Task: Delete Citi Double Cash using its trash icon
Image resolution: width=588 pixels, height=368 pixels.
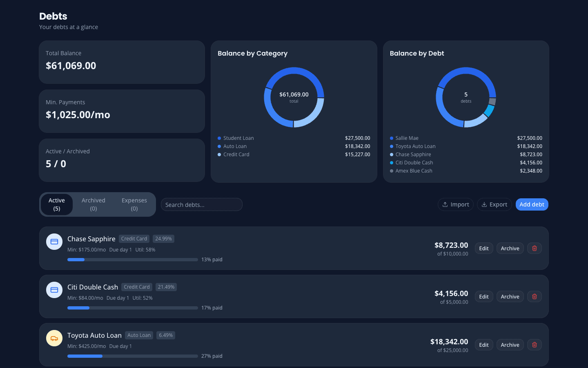Action: click(x=534, y=296)
